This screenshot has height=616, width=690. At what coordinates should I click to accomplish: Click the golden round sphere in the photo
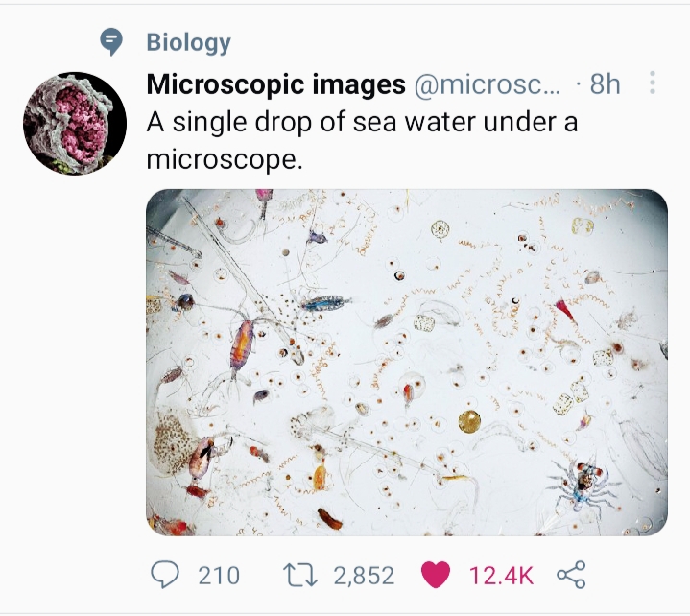(x=469, y=420)
